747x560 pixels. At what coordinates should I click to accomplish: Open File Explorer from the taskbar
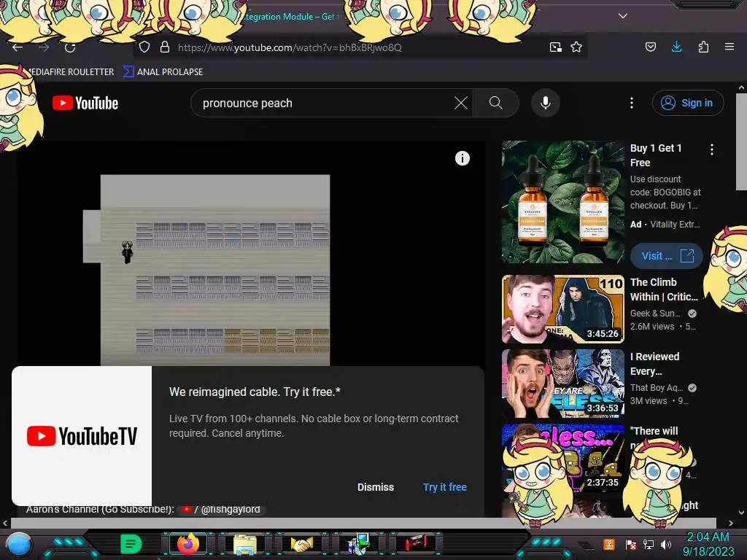pos(245,544)
